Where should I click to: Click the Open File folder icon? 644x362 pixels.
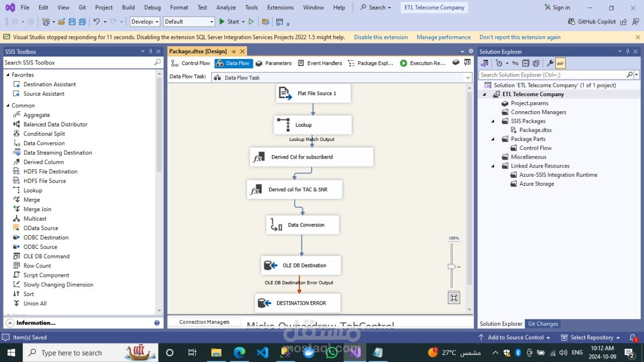[x=61, y=22]
